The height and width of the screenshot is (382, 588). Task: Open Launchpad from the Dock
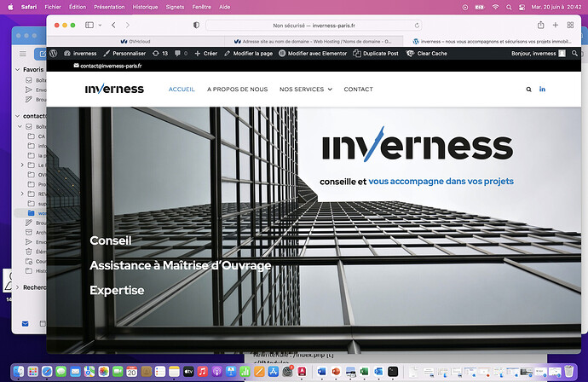33,372
